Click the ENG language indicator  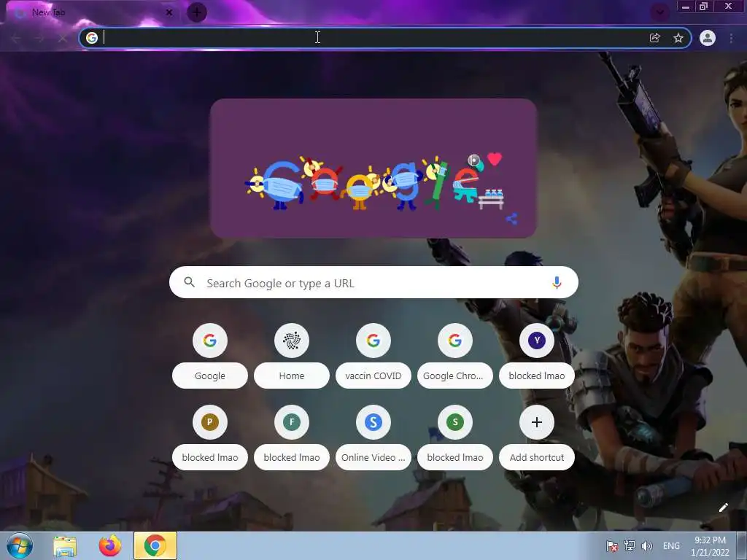coord(671,545)
